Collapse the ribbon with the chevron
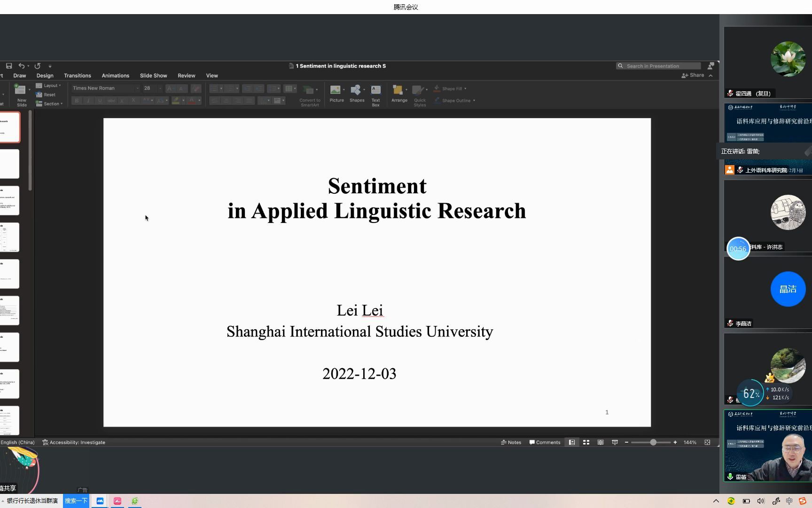Image resolution: width=812 pixels, height=508 pixels. coord(710,75)
